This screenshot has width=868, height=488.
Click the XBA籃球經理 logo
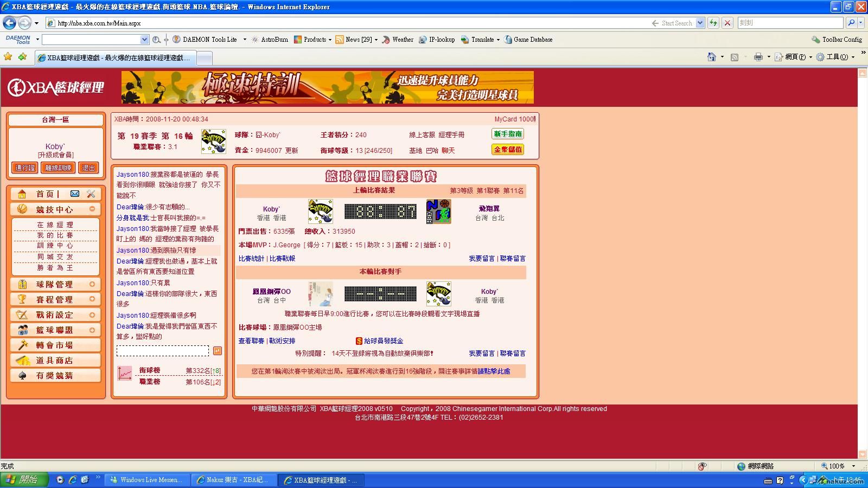55,87
